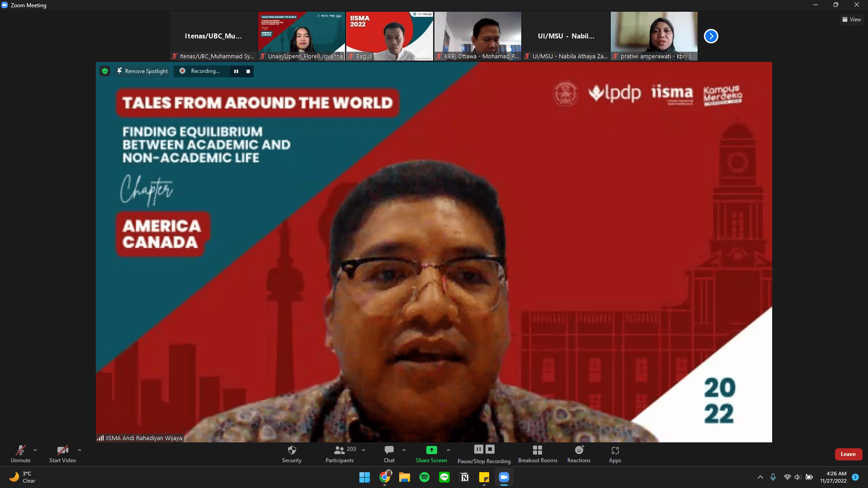Open the Security options
This screenshot has height=488, width=868.
292,454
